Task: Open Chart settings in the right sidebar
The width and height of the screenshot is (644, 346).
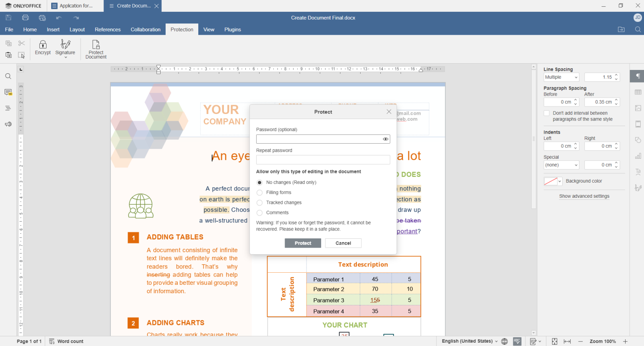Action: coord(638,155)
